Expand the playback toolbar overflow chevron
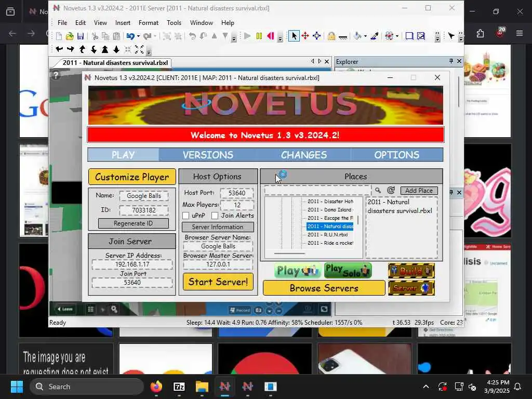532x399 pixels. 280,38
